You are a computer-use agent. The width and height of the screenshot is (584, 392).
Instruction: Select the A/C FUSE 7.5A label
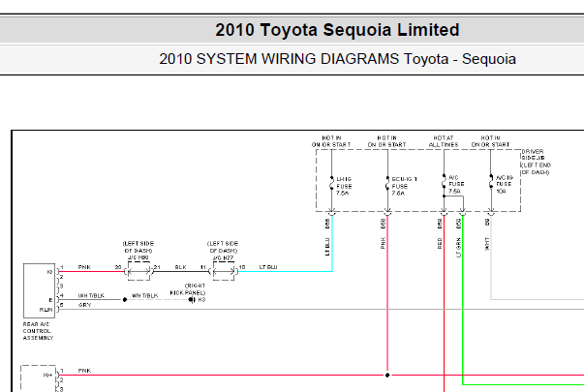456,184
